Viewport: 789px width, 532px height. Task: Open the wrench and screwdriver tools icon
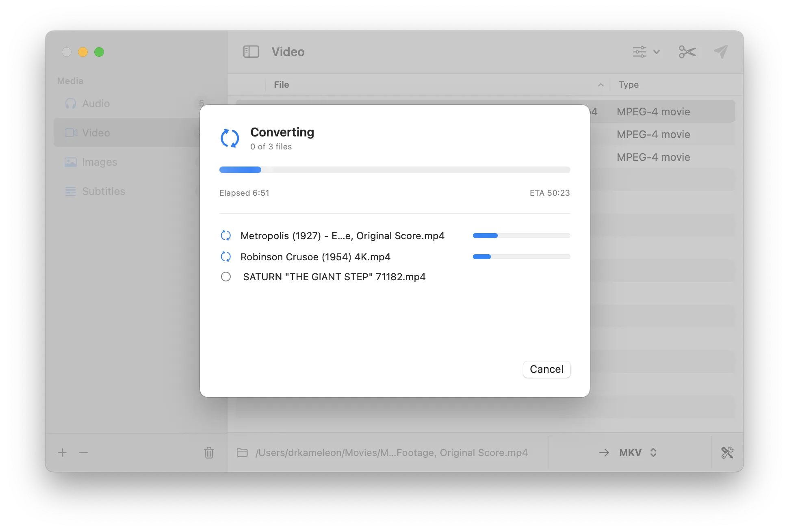(x=727, y=452)
